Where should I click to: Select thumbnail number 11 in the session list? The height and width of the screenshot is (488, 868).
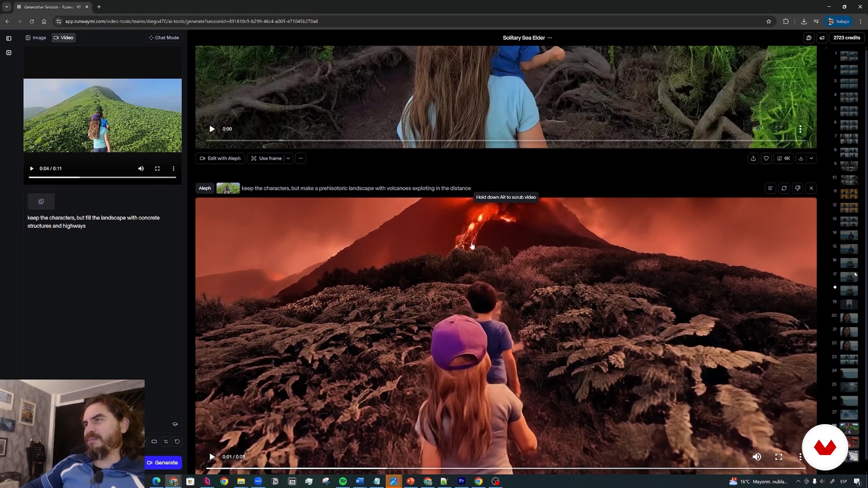pos(849,194)
